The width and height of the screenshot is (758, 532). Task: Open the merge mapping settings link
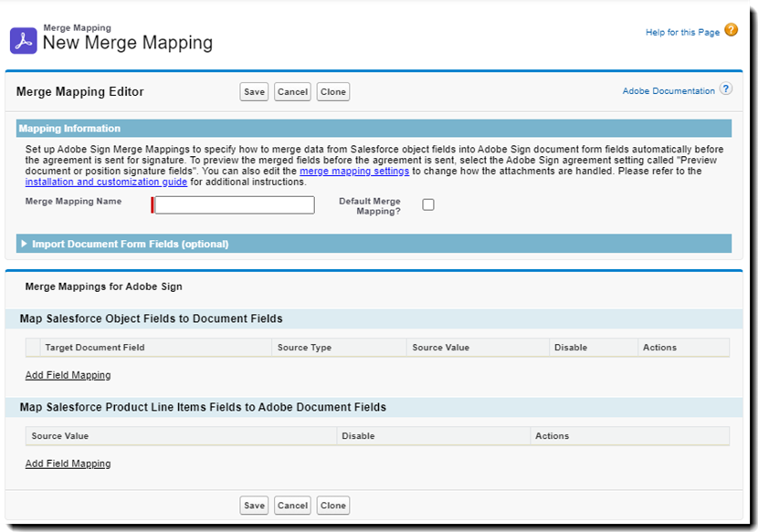point(354,171)
